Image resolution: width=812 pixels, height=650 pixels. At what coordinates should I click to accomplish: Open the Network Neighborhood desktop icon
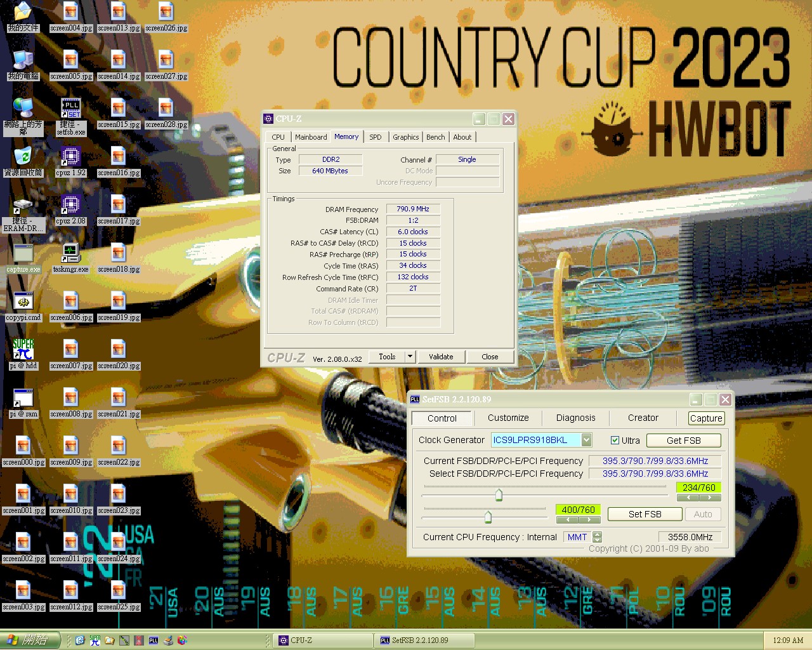23,116
